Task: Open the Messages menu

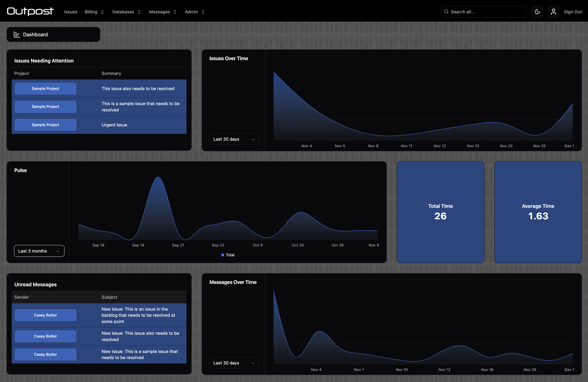Action: point(159,12)
